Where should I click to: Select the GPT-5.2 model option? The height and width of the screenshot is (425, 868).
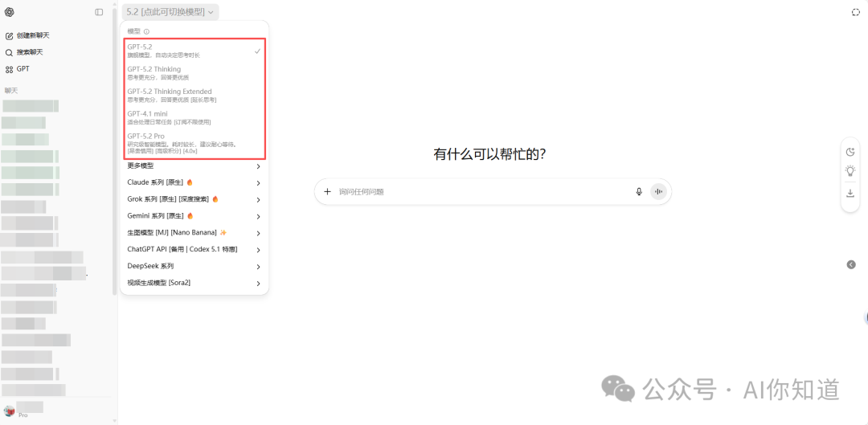pos(194,51)
